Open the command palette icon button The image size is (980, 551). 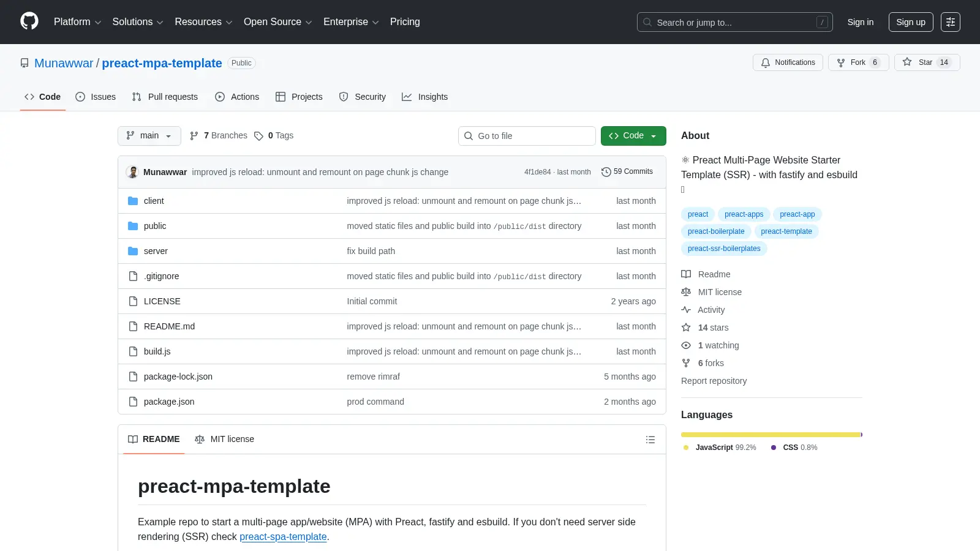tap(951, 22)
